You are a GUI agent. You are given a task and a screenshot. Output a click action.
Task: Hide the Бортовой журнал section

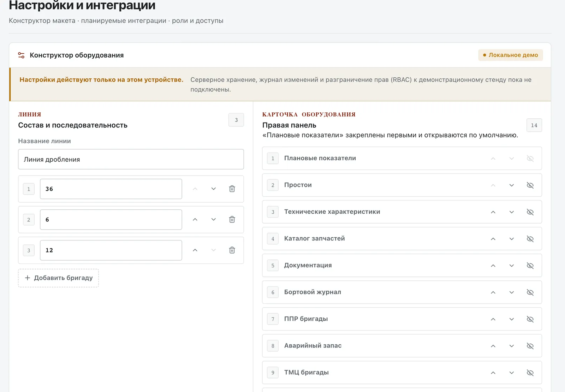coord(530,293)
